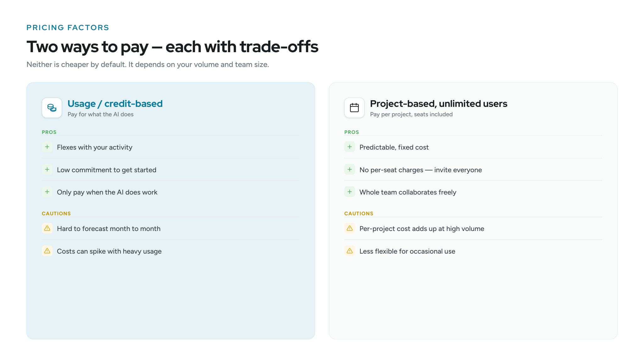Click the warning icon beside Hard to forecast month to month
Screen dimensions: 644x362
[47, 228]
